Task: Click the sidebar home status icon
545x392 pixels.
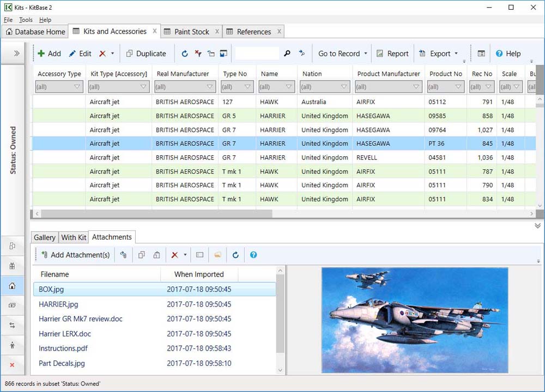Action: tap(12, 286)
